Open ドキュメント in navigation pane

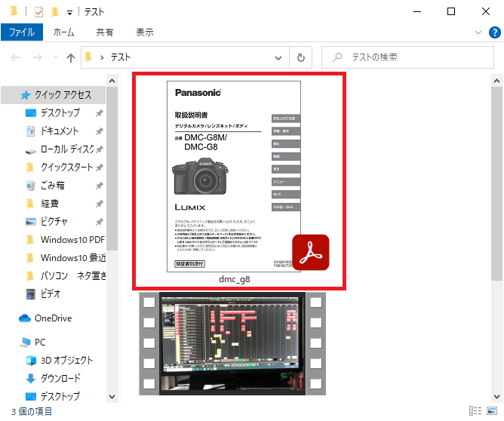click(60, 131)
